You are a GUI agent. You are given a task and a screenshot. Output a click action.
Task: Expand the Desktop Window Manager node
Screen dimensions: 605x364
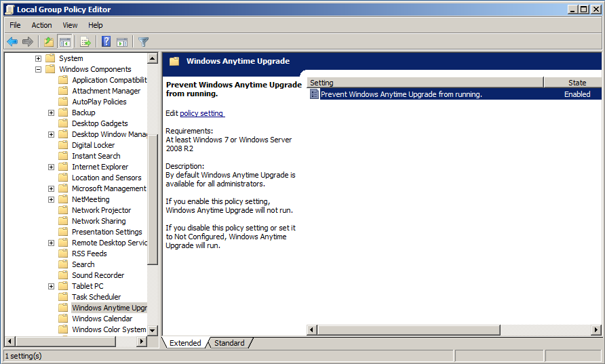51,134
